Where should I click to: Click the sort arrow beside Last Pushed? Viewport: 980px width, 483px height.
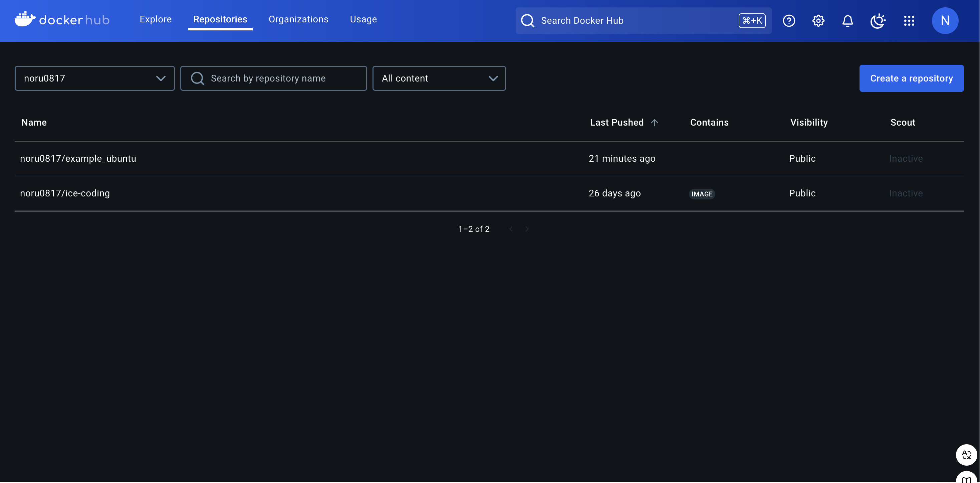click(654, 123)
